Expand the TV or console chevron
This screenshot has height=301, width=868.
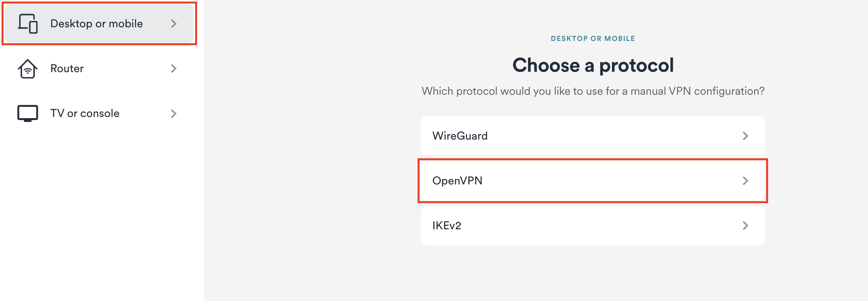pos(174,113)
